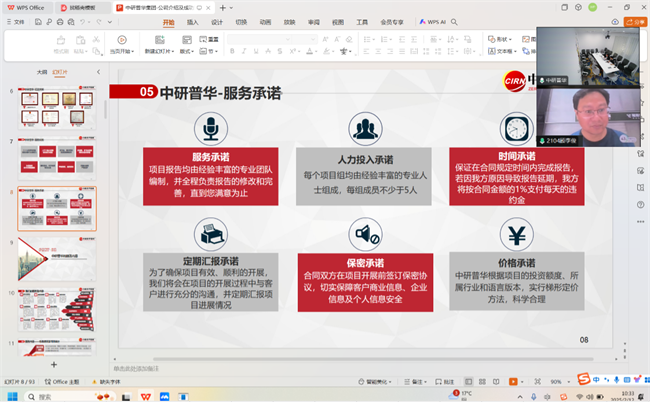The width and height of the screenshot is (650, 402).
Task: Click the undo arrow icon
Action: click(x=82, y=22)
